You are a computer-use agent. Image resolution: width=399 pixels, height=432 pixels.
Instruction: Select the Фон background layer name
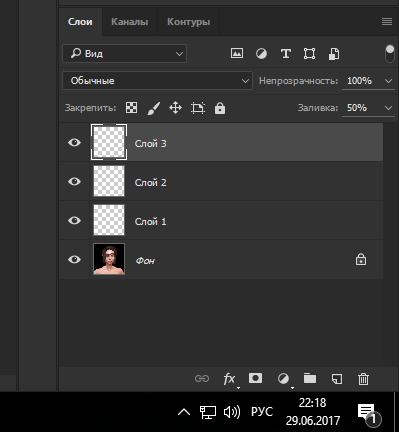(145, 261)
